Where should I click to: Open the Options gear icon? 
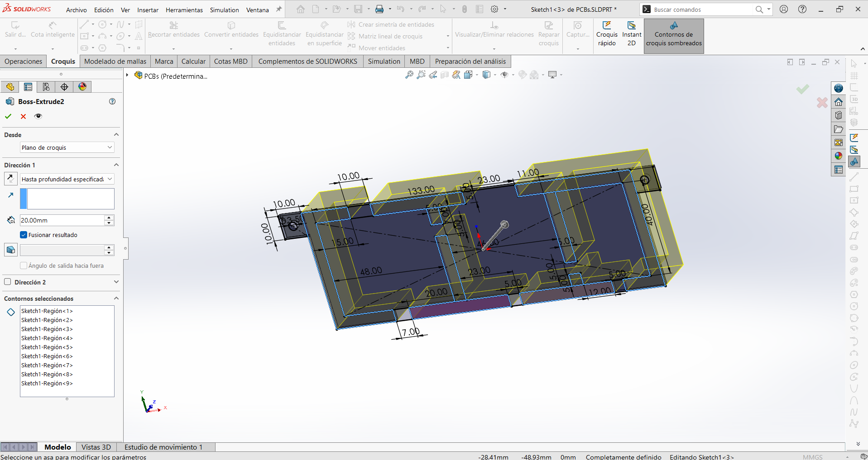pos(494,9)
